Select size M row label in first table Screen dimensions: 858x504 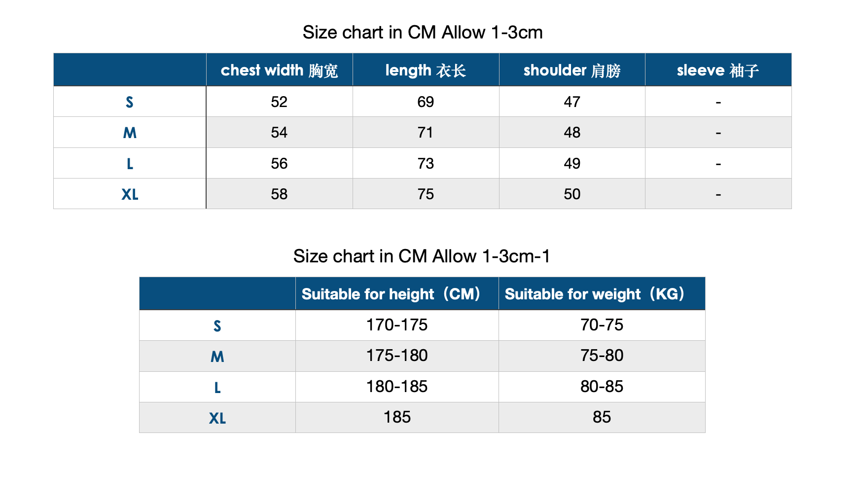point(130,133)
